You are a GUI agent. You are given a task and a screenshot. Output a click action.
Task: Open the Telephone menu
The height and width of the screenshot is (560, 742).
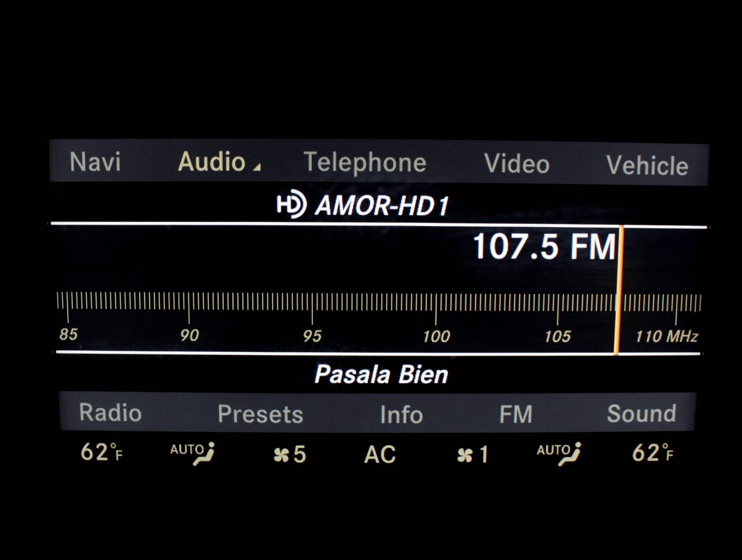click(365, 163)
